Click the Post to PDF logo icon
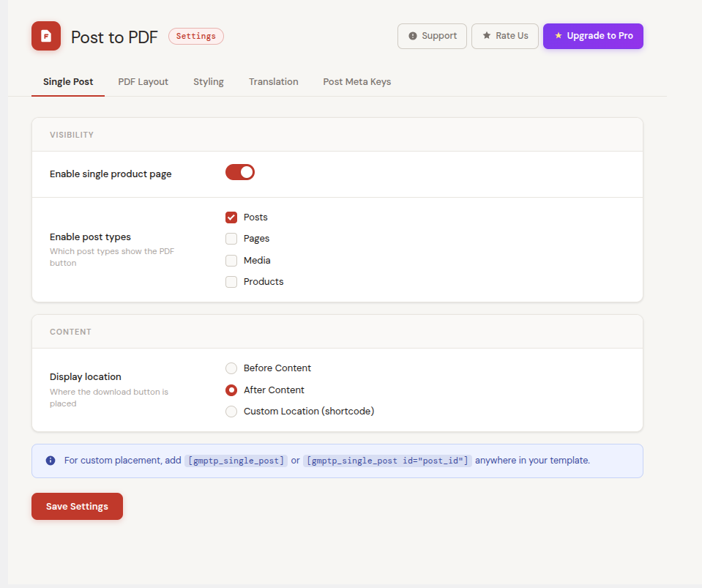The width and height of the screenshot is (702, 588). [46, 36]
